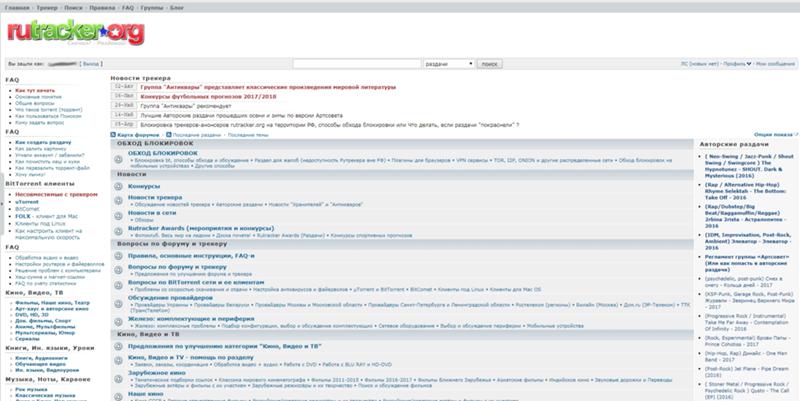
Task: Open Главная in top navigation
Action: pos(17,8)
